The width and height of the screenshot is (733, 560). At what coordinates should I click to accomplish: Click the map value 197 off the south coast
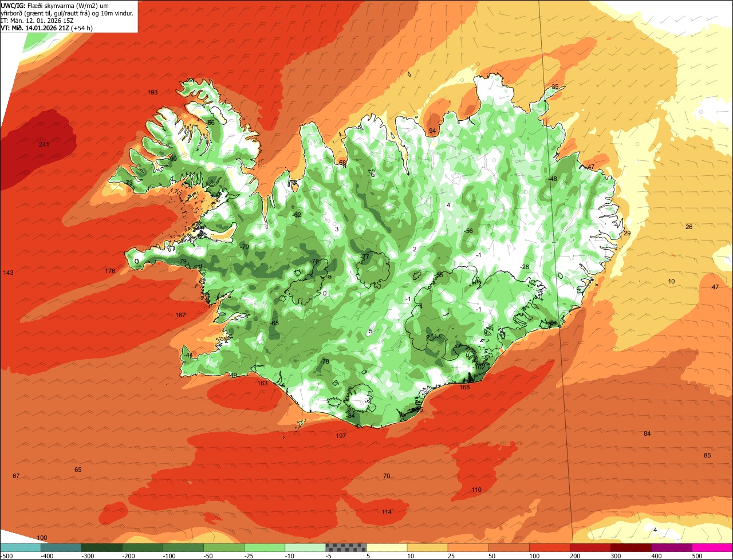pos(341,436)
